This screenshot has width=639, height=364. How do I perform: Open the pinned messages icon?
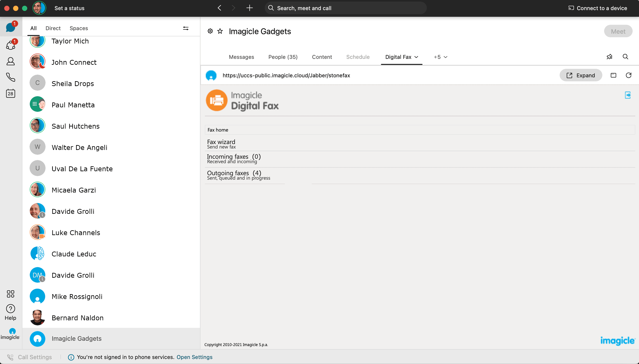(x=609, y=57)
